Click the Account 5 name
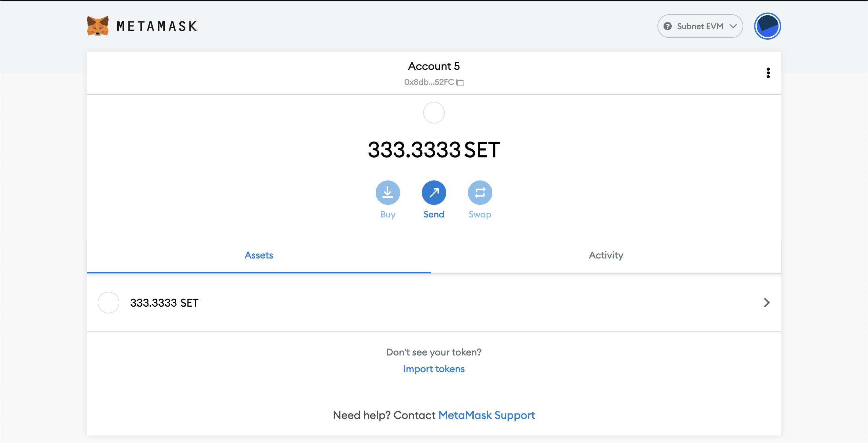868x443 pixels. [434, 66]
